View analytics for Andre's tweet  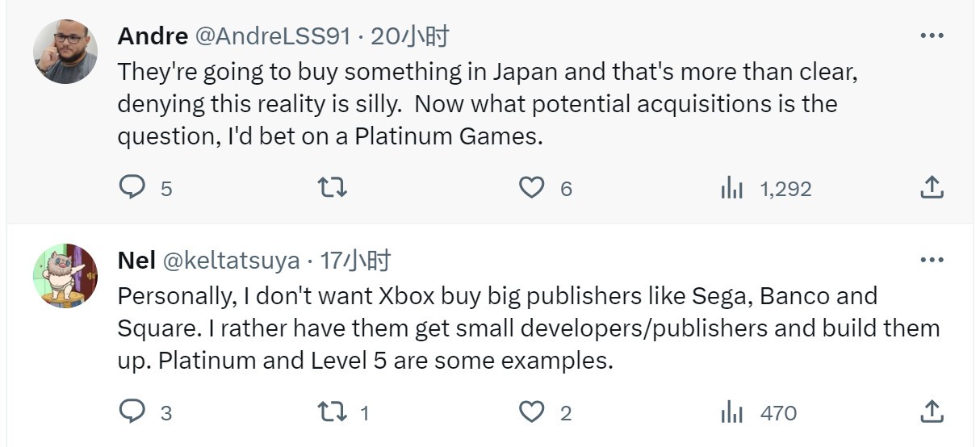731,188
